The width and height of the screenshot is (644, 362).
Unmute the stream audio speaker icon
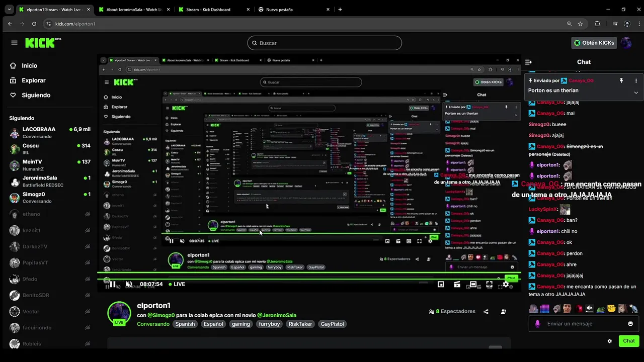click(x=129, y=284)
